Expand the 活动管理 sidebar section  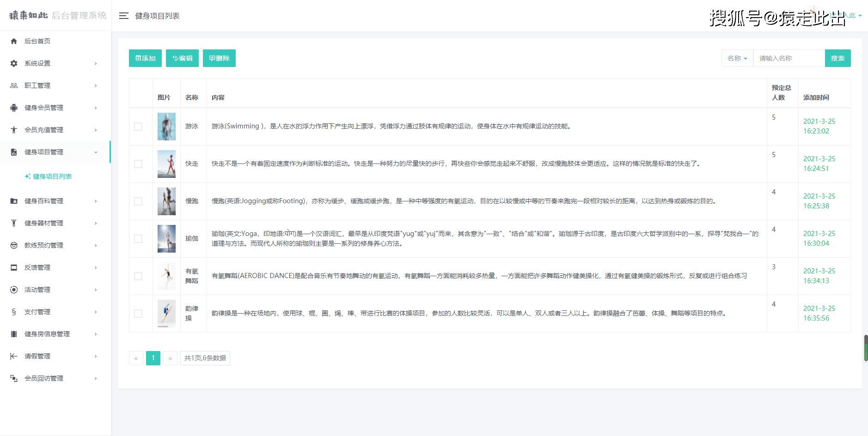[55, 290]
